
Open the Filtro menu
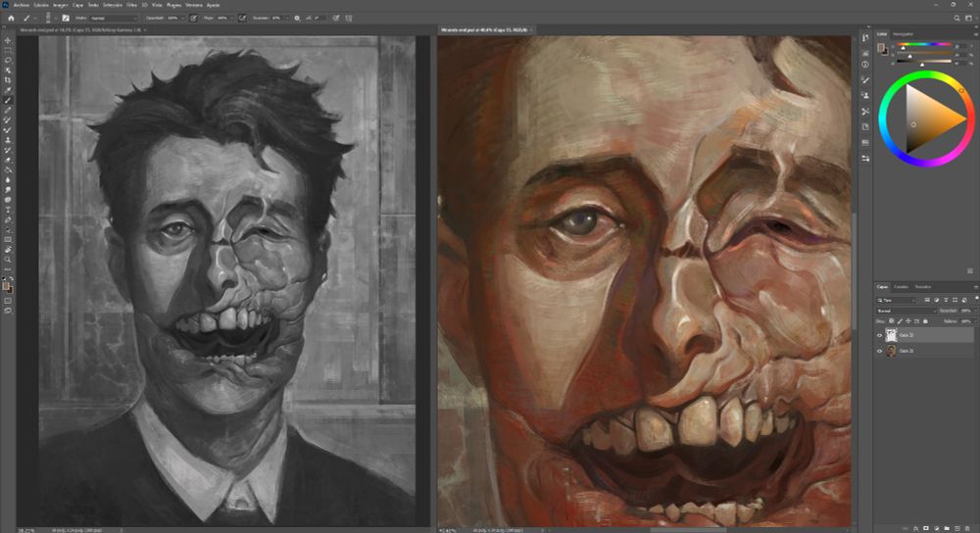[132, 4]
